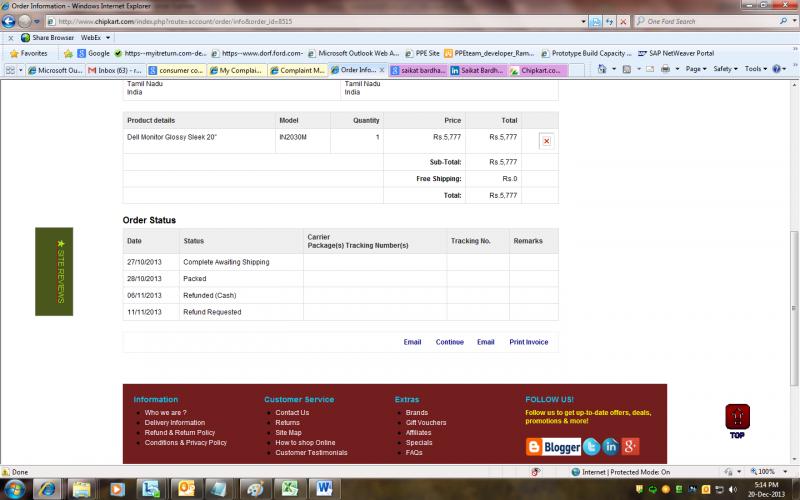
Task: Open the Paint icon in taskbar
Action: tap(255, 489)
